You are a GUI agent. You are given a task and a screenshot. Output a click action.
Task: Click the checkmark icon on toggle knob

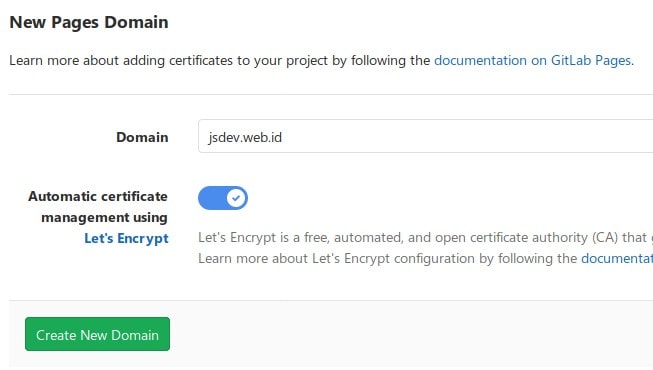[236, 198]
